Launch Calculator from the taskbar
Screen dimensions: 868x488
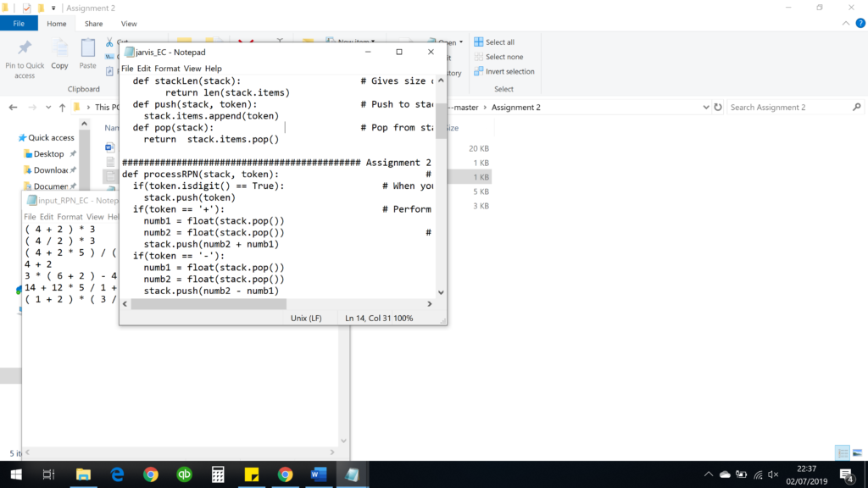pyautogui.click(x=219, y=473)
